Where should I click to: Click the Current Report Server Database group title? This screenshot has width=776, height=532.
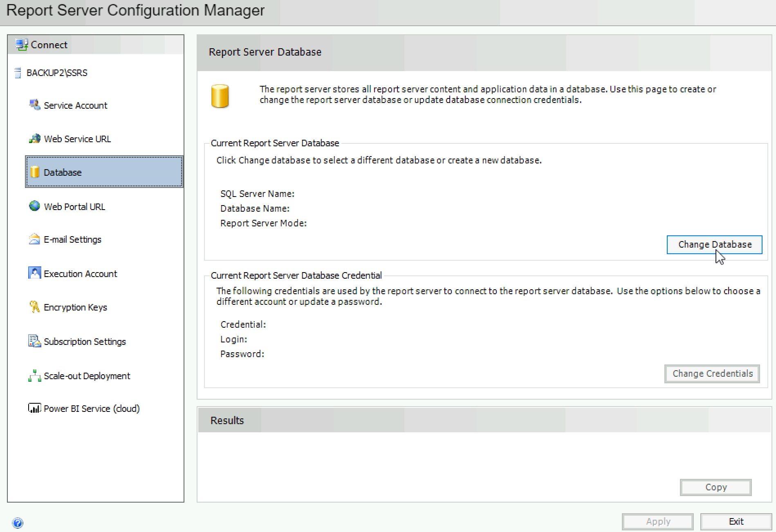275,143
